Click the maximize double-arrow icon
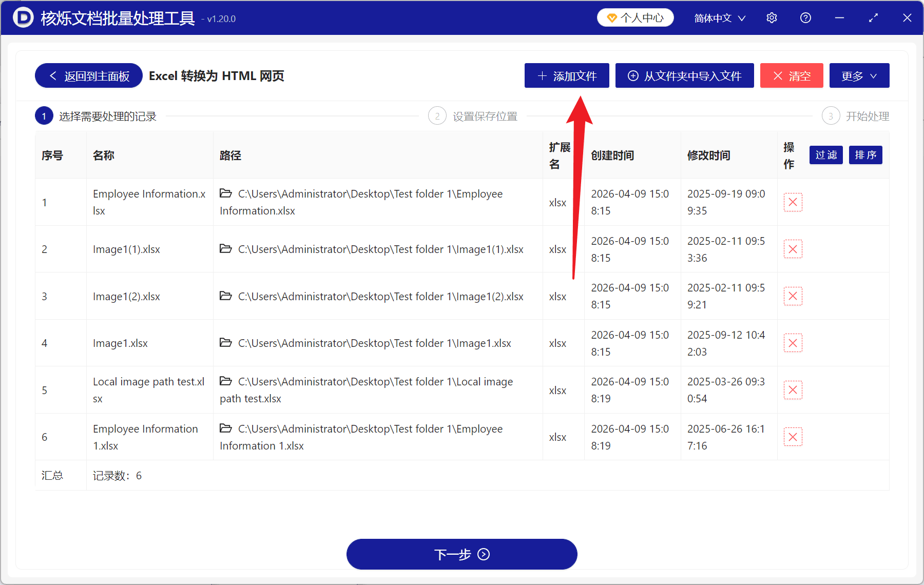The height and width of the screenshot is (585, 924). 873,17
